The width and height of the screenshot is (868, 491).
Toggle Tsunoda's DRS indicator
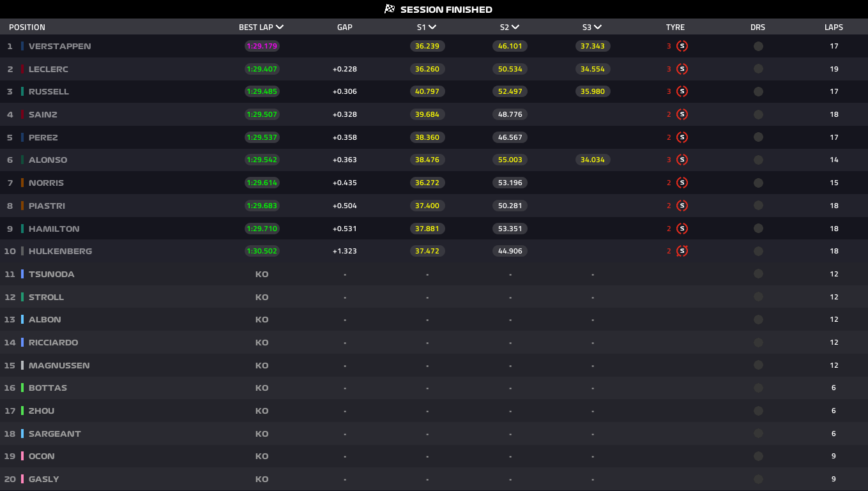pos(758,274)
